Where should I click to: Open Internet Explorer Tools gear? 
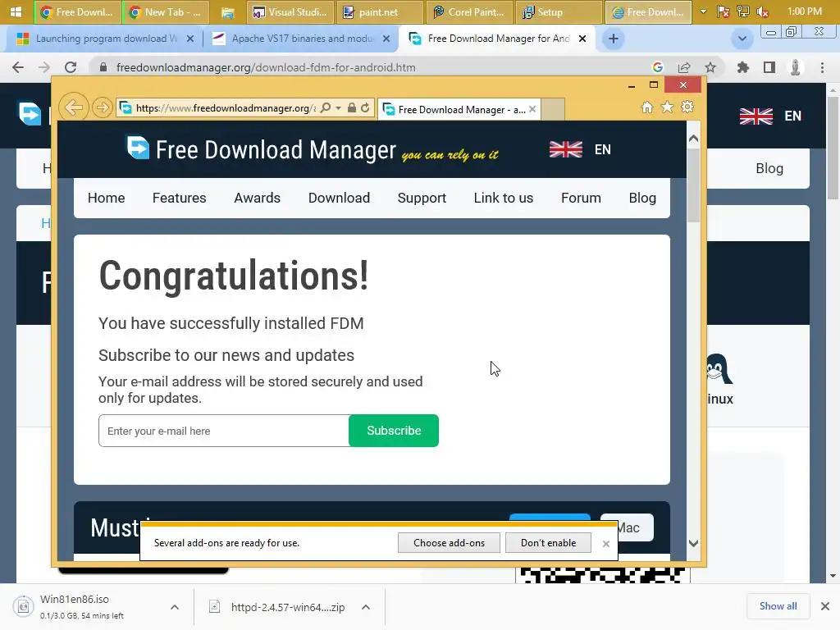(x=687, y=107)
